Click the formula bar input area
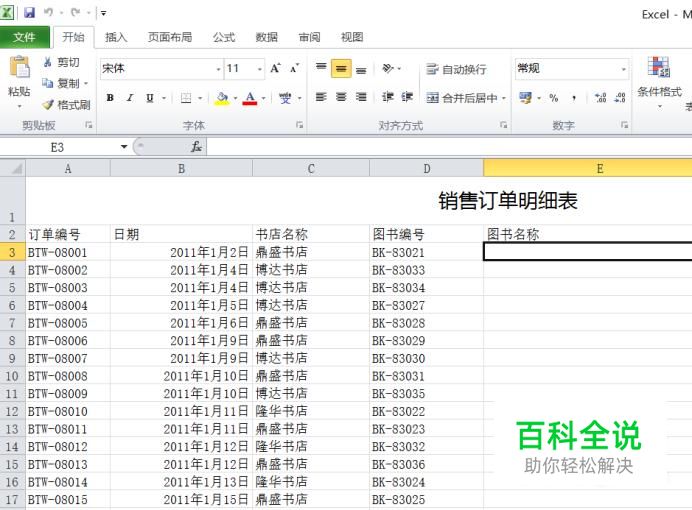This screenshot has height=510, width=692. click(x=449, y=146)
